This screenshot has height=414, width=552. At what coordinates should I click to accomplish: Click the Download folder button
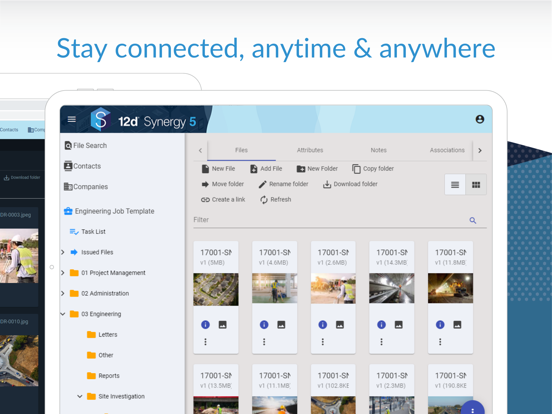tap(350, 184)
